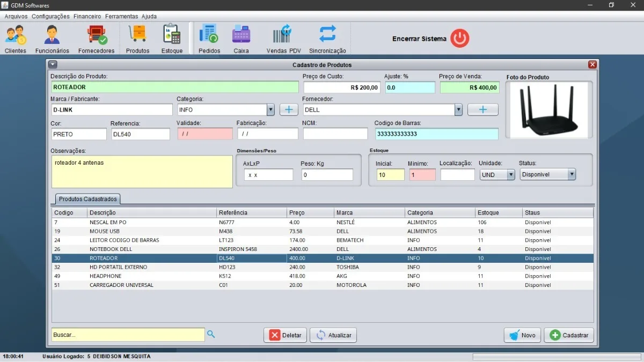
Task: Click the Cadastrar button
Action: point(569,335)
